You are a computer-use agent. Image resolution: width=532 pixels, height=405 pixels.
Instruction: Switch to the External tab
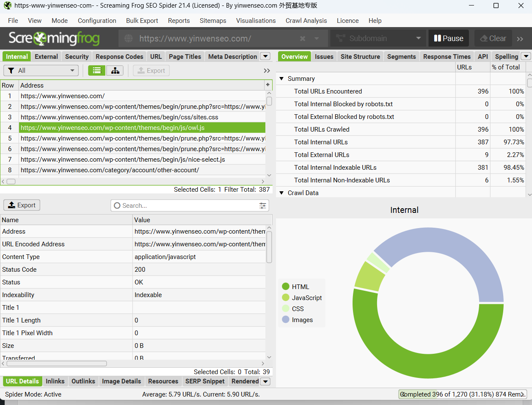(46, 56)
